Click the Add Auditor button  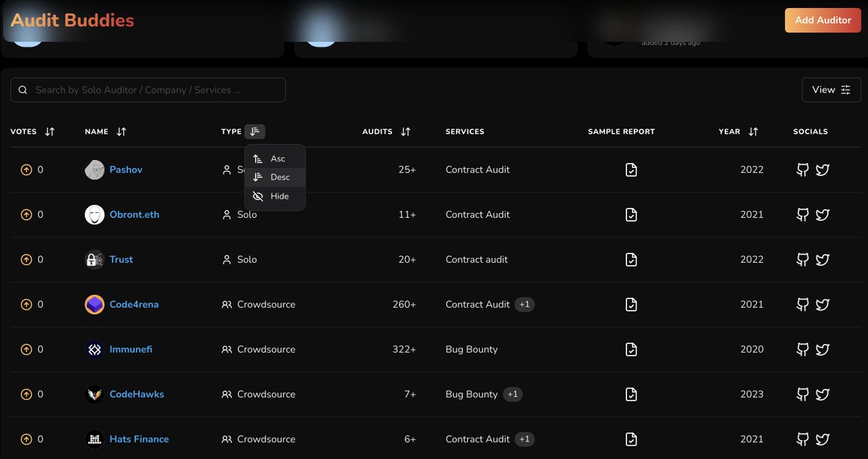pos(822,20)
